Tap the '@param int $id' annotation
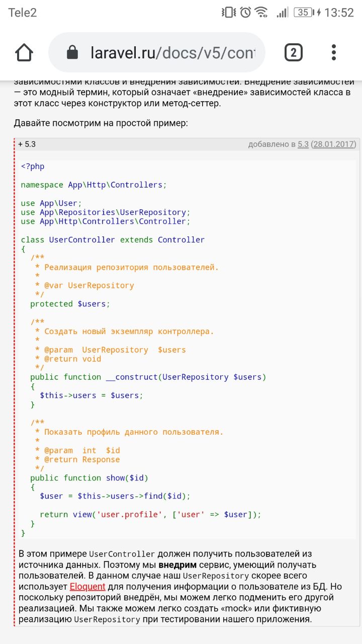Screen dimensions: 362x644 [x=82, y=450]
